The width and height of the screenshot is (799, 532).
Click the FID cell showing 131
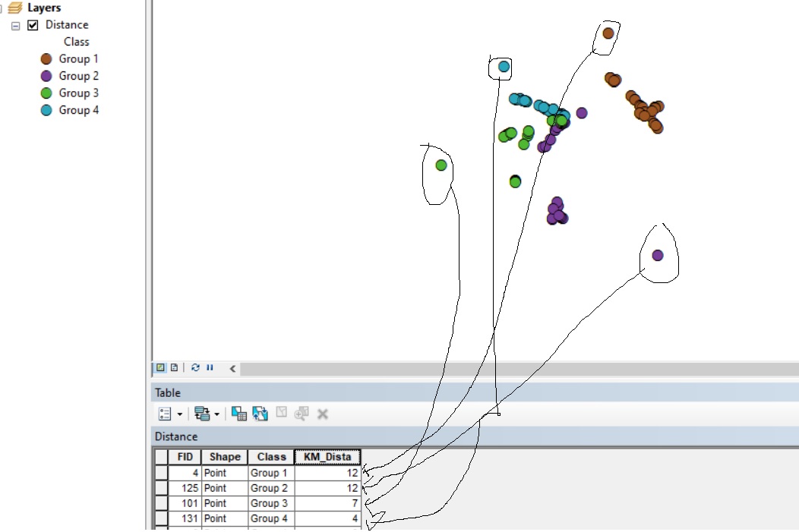185,519
